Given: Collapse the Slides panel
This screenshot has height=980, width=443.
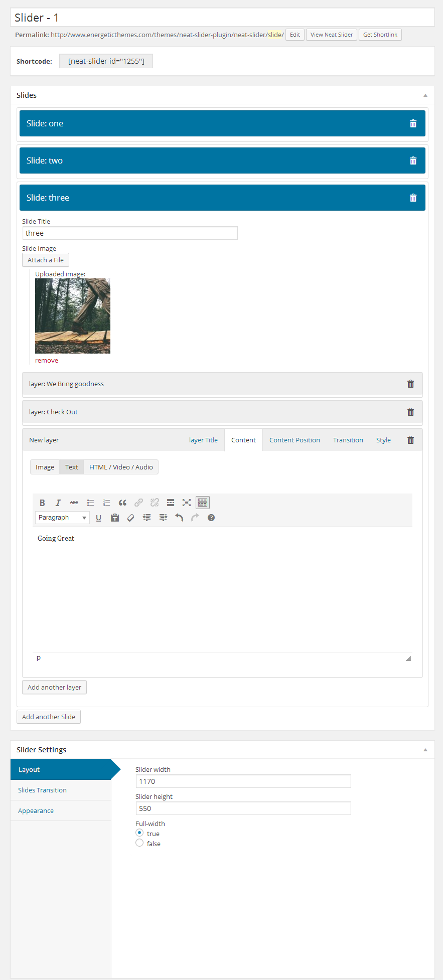Looking at the screenshot, I should [x=425, y=95].
